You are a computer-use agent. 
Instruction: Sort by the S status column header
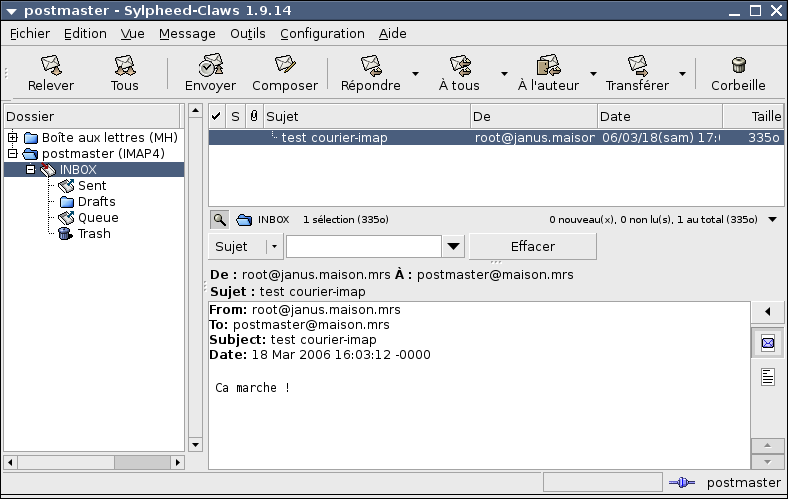235,116
